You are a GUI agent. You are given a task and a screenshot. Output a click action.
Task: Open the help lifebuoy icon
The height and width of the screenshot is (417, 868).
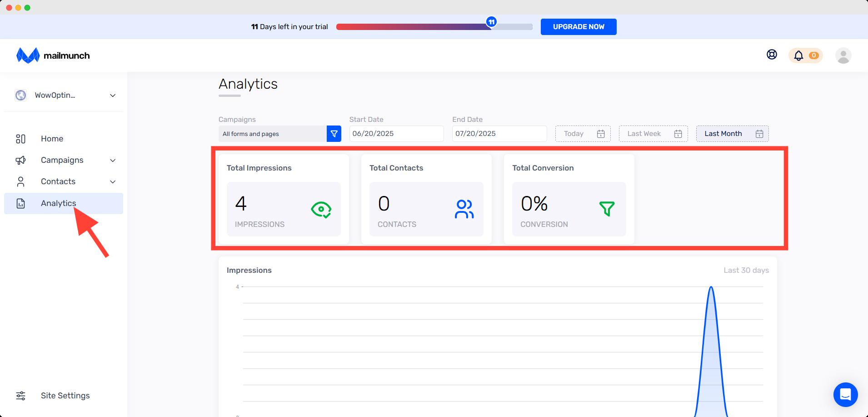[x=772, y=55]
